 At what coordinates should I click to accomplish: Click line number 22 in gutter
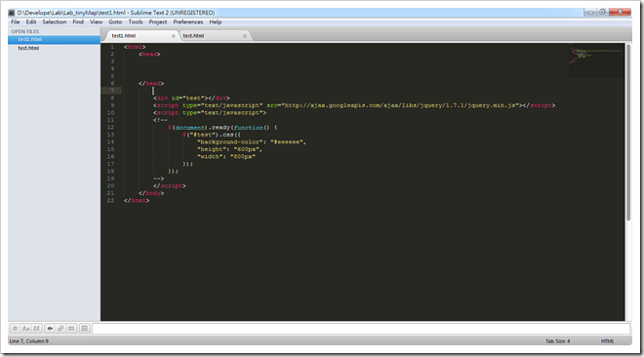[110, 201]
